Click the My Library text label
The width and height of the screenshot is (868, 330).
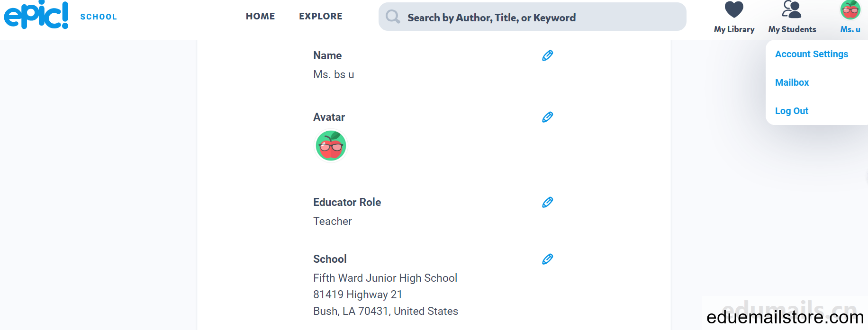coord(734,29)
